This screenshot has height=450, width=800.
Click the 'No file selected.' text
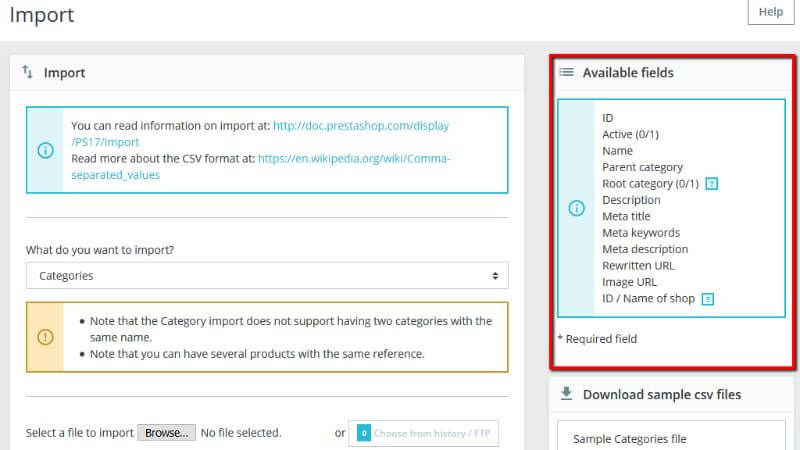click(x=241, y=433)
